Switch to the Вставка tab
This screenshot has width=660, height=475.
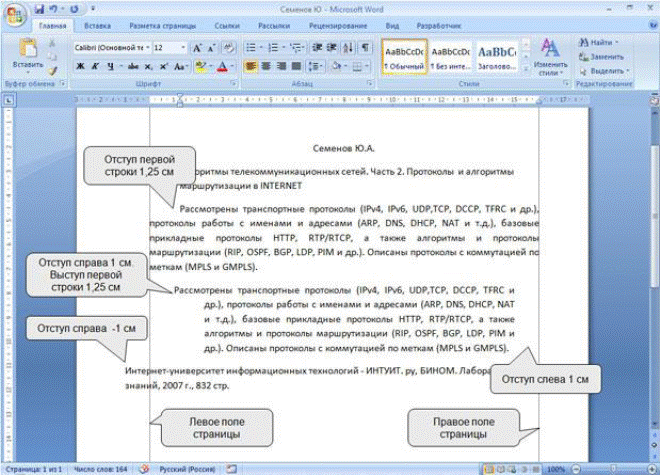click(97, 24)
